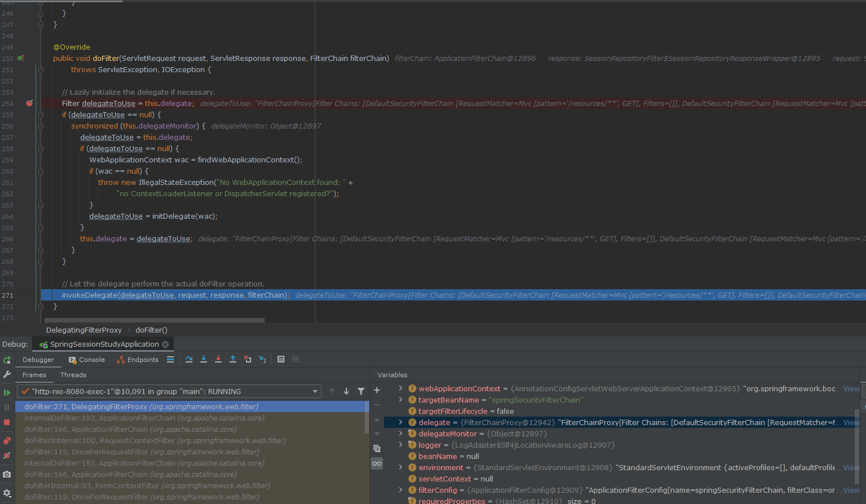Toggle the Mute Breakpoints icon
This screenshot has height=504, width=866.
7,455
